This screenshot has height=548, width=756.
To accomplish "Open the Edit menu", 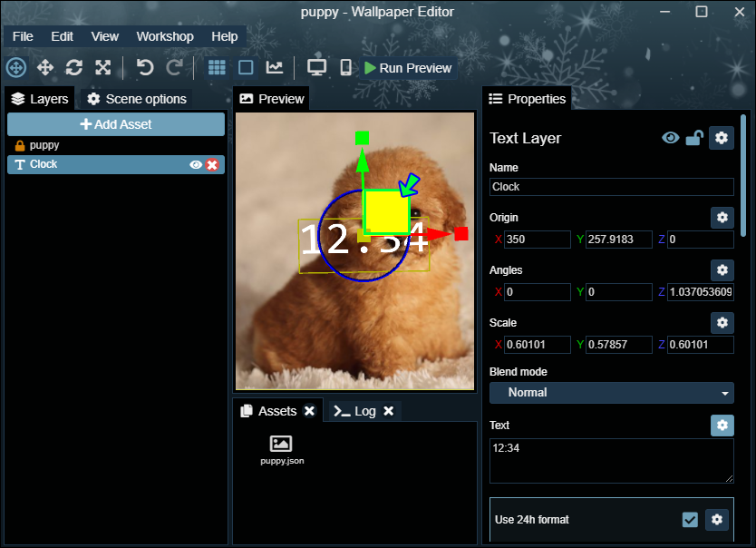I will (63, 36).
